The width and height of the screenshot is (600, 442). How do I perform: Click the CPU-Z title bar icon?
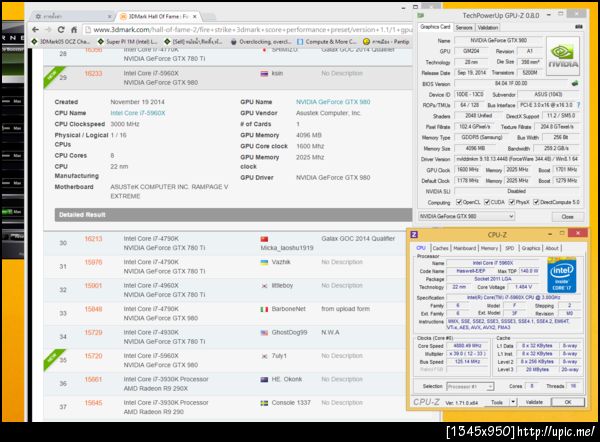(x=414, y=234)
